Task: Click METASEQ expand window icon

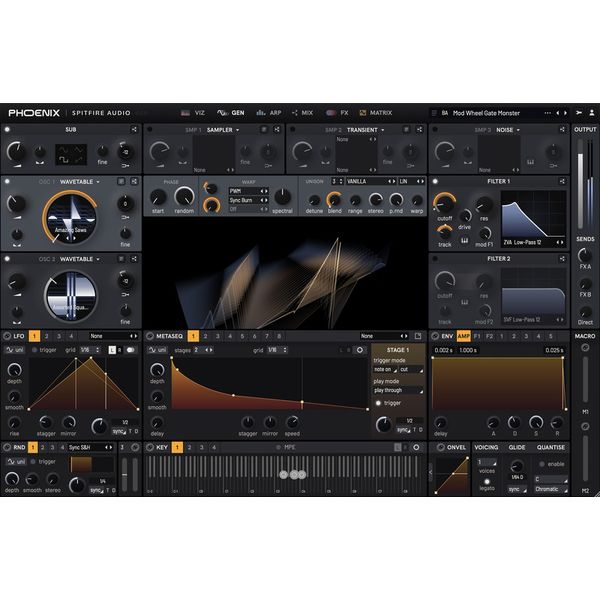Action: (x=418, y=336)
